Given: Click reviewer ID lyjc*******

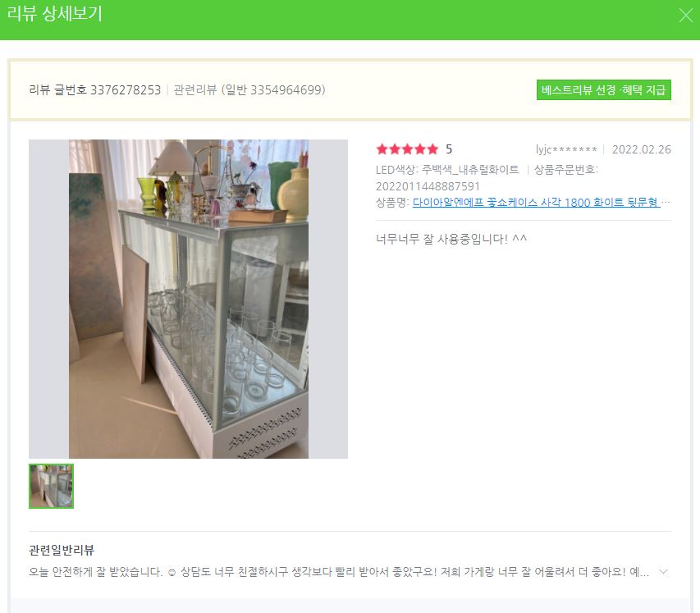Looking at the screenshot, I should 566,149.
